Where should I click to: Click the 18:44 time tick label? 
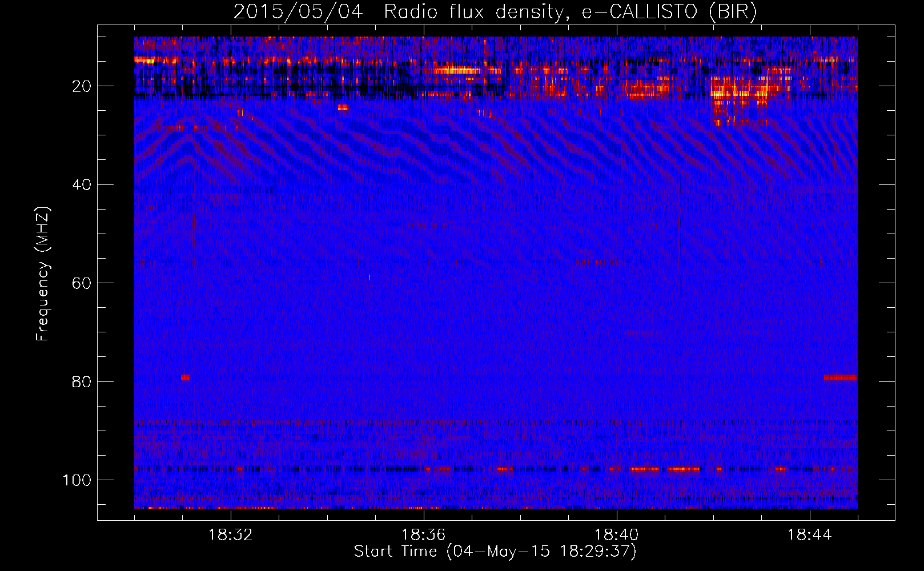[x=810, y=535]
